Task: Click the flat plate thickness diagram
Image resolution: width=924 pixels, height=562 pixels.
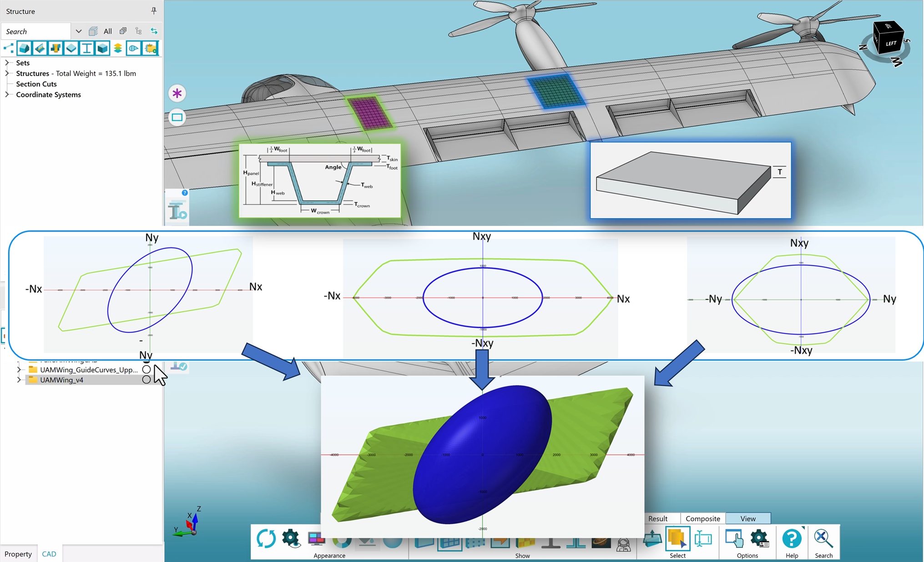Action: pos(691,180)
